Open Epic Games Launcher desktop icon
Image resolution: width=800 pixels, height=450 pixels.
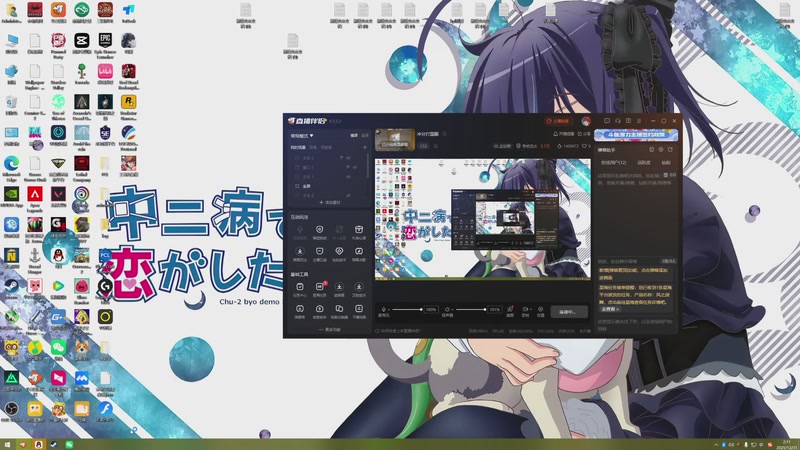105,43
